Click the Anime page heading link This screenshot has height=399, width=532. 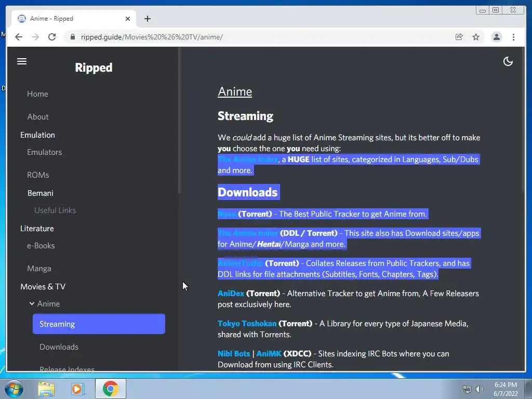[235, 91]
